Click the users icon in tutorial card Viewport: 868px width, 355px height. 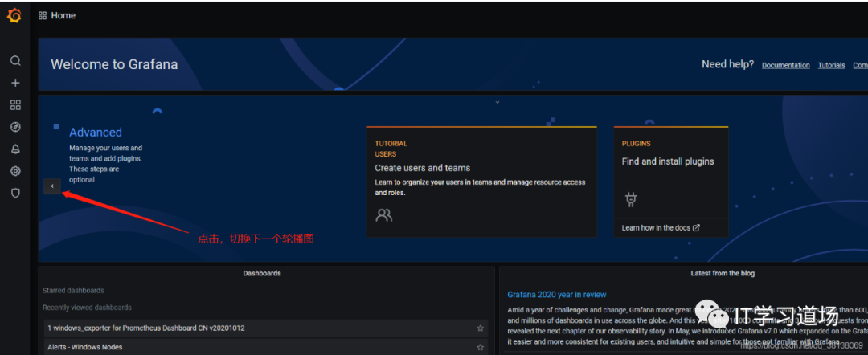click(x=383, y=215)
